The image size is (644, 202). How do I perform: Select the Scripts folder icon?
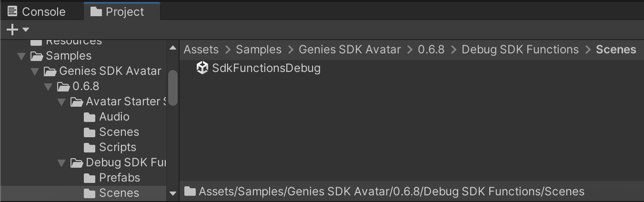click(90, 147)
